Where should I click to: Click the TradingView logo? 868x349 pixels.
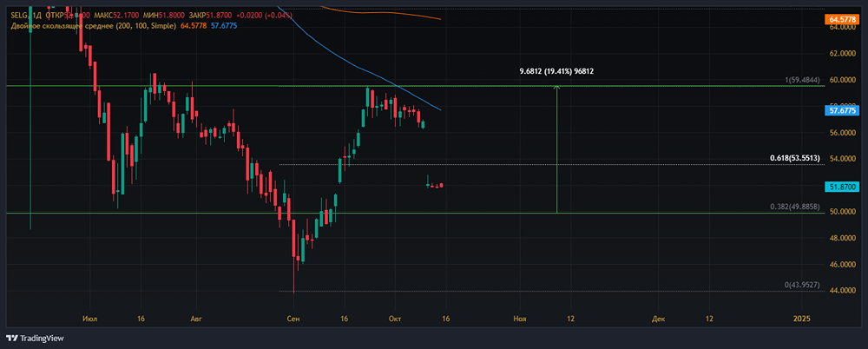[35, 338]
